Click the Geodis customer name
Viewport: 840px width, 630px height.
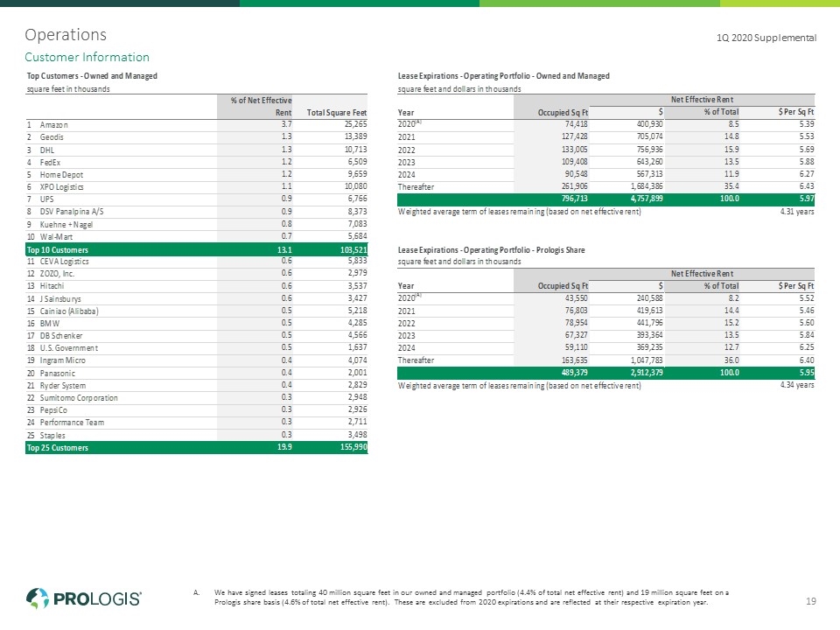click(x=52, y=137)
